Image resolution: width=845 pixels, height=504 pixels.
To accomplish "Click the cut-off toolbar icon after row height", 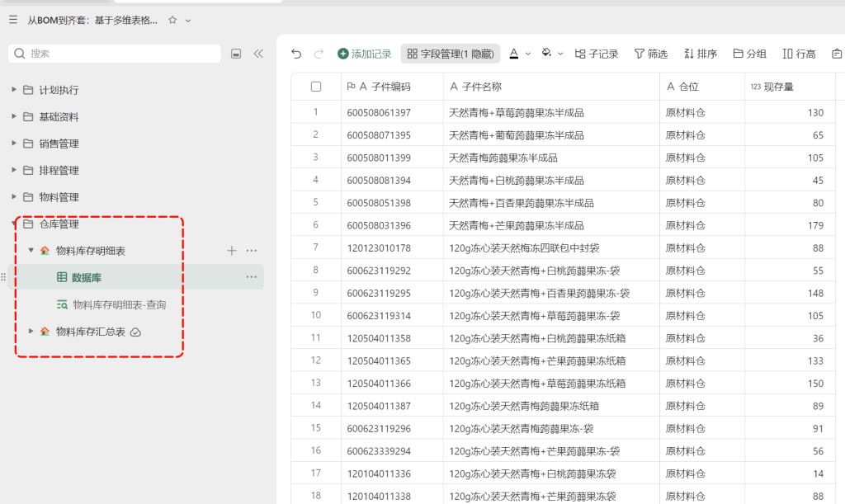I will tap(838, 54).
